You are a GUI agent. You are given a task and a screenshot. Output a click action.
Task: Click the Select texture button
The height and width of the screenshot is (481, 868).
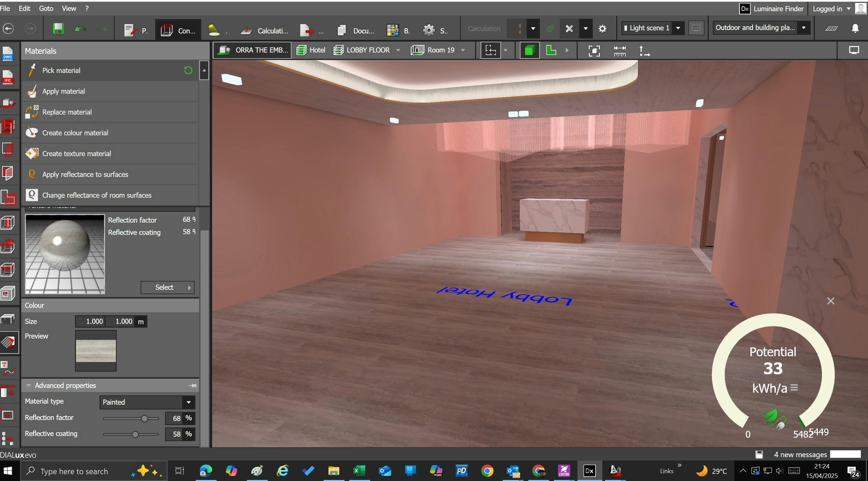(x=167, y=287)
